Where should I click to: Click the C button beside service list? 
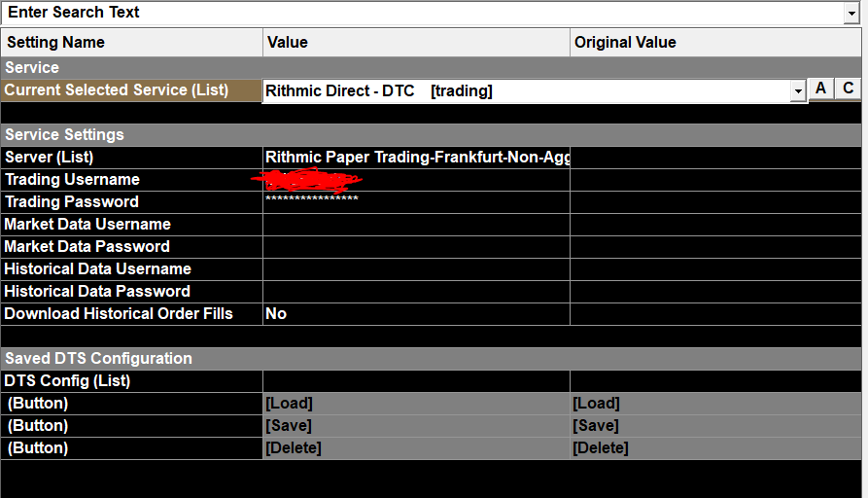tap(848, 89)
